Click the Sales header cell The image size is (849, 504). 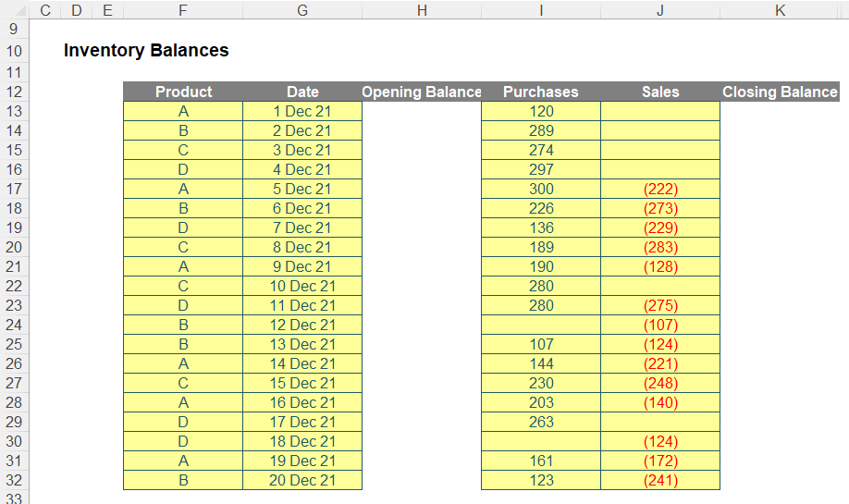(660, 92)
